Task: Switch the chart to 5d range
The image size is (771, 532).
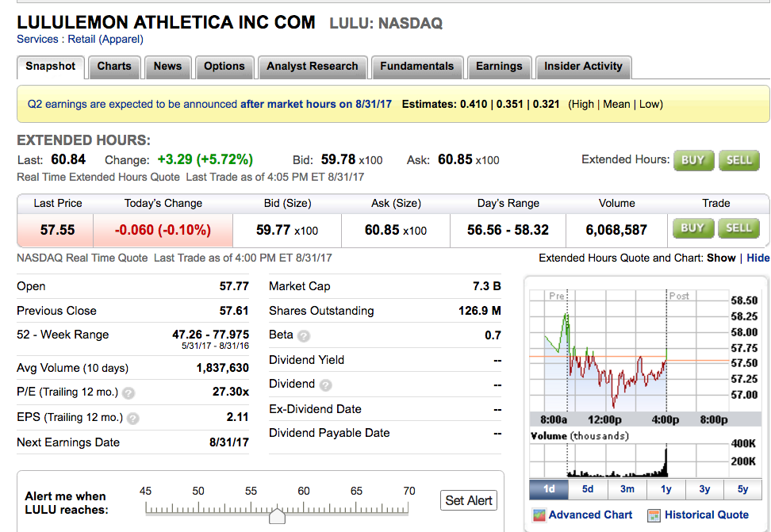Action: coord(588,489)
